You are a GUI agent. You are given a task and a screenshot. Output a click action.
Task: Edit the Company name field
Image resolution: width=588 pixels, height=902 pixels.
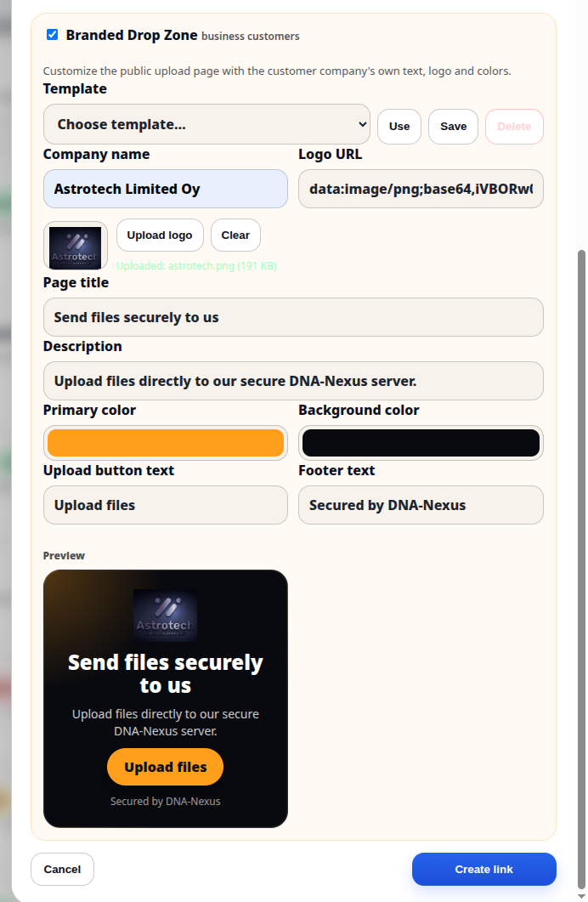tap(166, 189)
